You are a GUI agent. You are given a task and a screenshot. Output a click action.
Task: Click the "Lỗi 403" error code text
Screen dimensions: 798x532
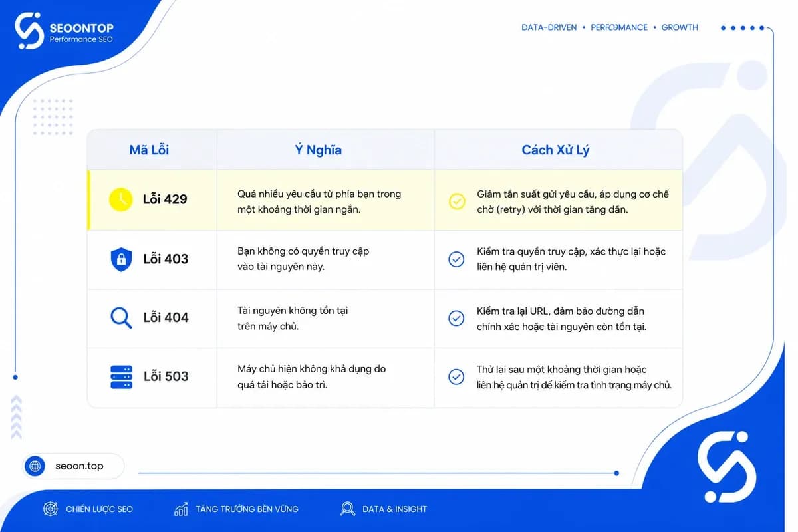[x=166, y=259]
